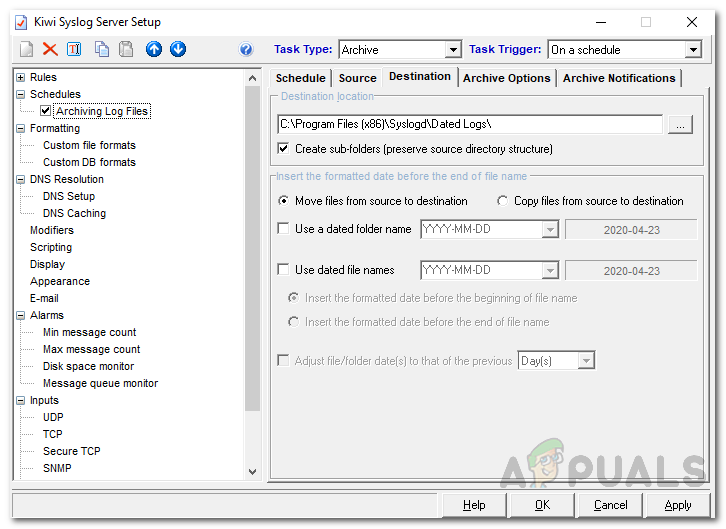
Task: Open the Archive Options tab
Action: click(x=507, y=78)
